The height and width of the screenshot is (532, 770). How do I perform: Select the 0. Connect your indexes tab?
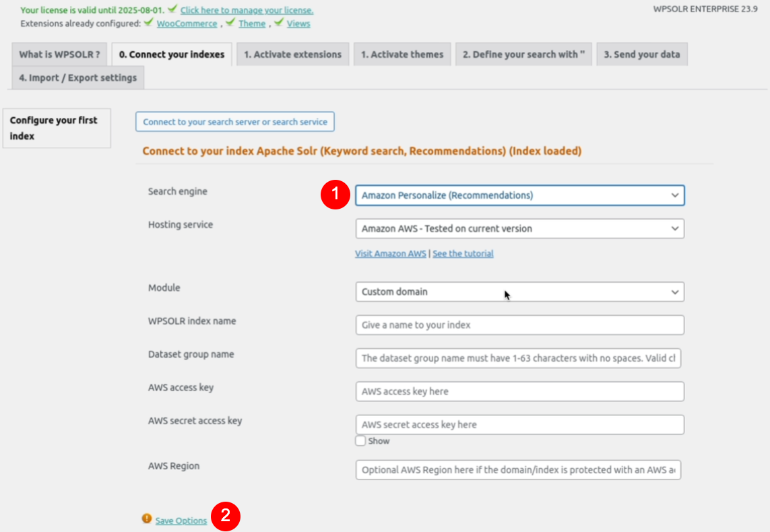click(172, 54)
